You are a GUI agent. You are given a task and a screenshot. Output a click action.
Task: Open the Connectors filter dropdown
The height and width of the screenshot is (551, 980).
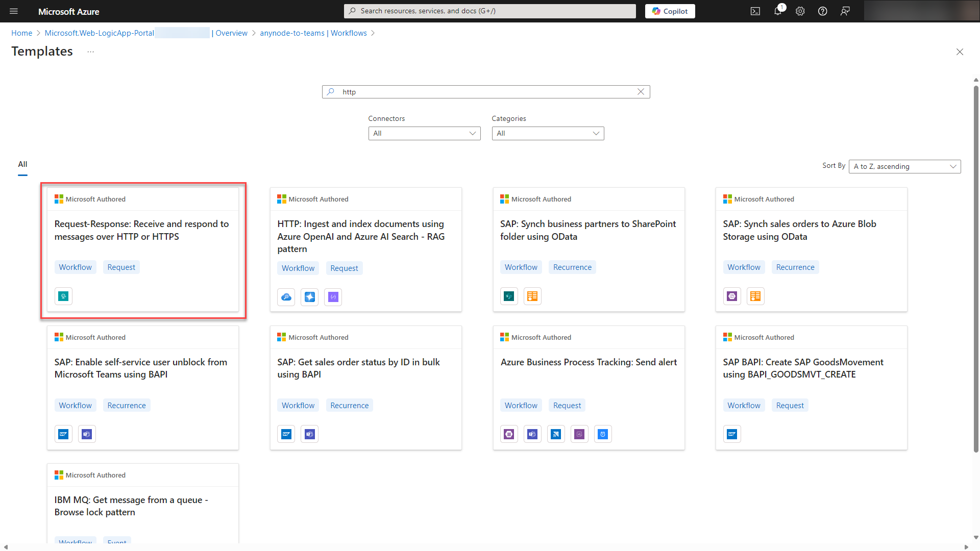424,133
